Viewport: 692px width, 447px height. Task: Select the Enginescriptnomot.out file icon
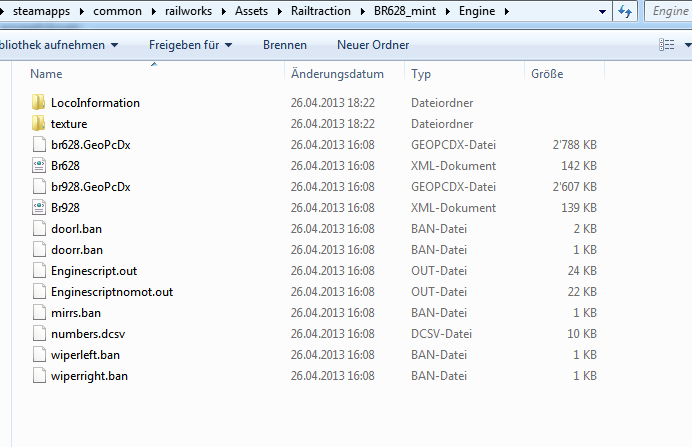[39, 292]
